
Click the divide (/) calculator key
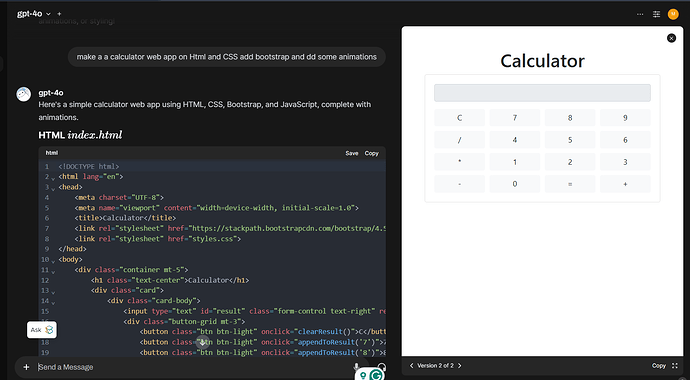pos(459,140)
